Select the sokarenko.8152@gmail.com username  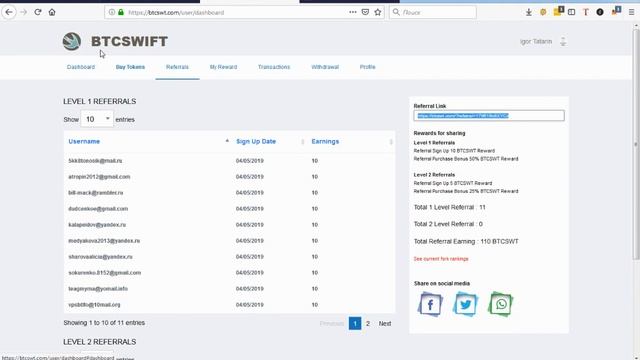click(104, 273)
